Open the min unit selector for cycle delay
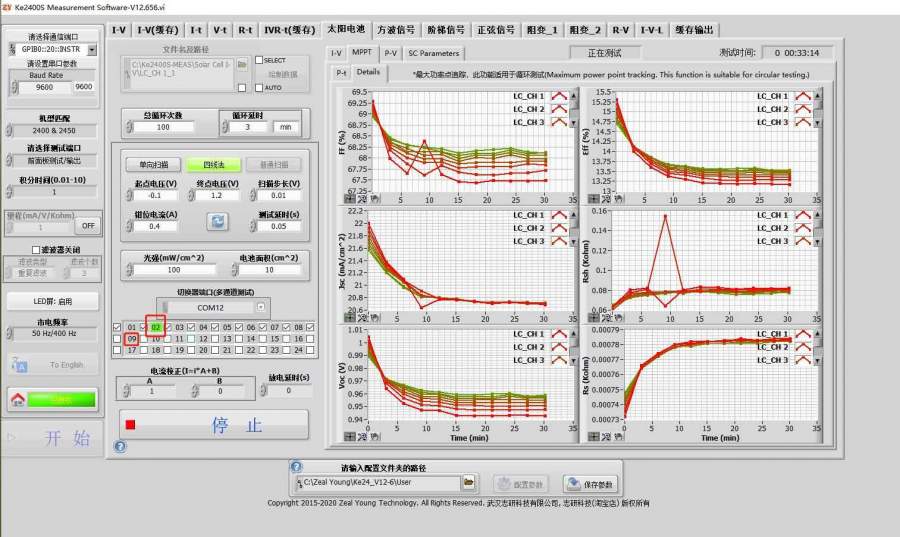This screenshot has width=900, height=537. (x=286, y=127)
